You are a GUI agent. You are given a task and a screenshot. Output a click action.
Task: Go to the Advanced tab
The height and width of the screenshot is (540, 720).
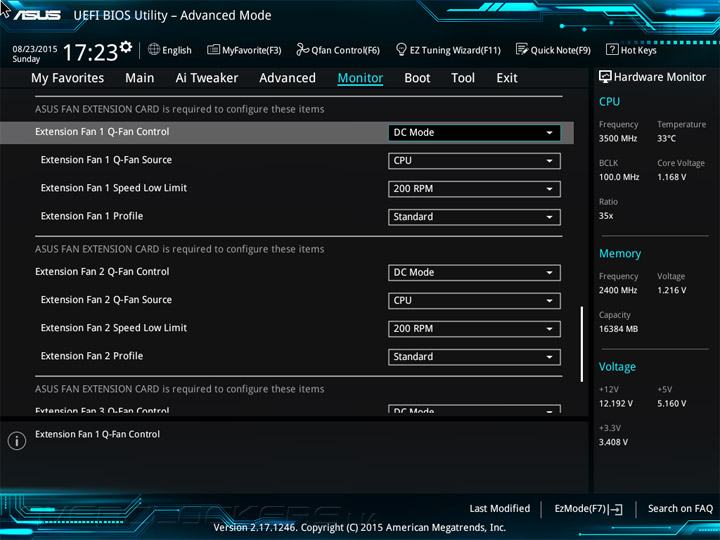[x=287, y=78]
